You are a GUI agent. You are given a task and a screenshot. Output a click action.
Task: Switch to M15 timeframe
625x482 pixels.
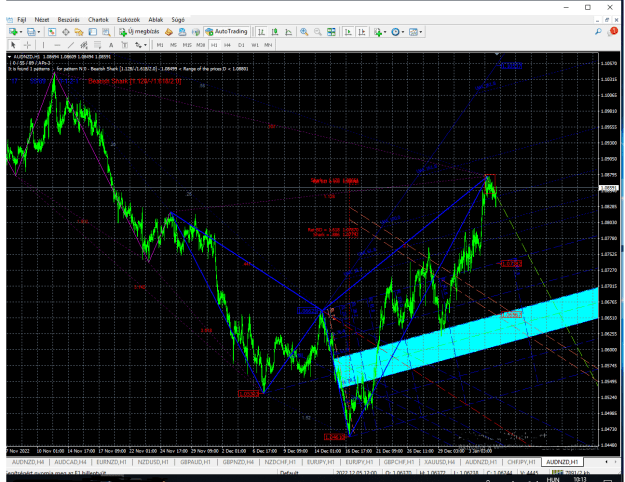point(187,45)
